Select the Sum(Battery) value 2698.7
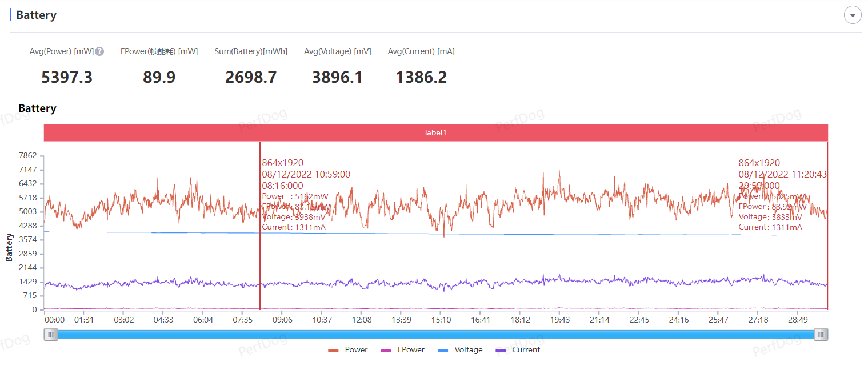 [x=251, y=77]
